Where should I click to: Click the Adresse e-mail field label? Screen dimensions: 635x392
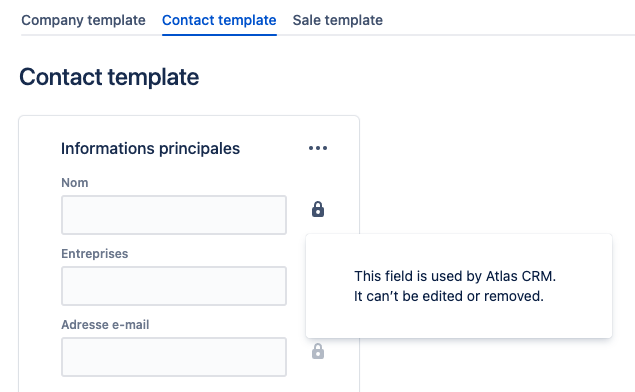pyautogui.click(x=105, y=324)
